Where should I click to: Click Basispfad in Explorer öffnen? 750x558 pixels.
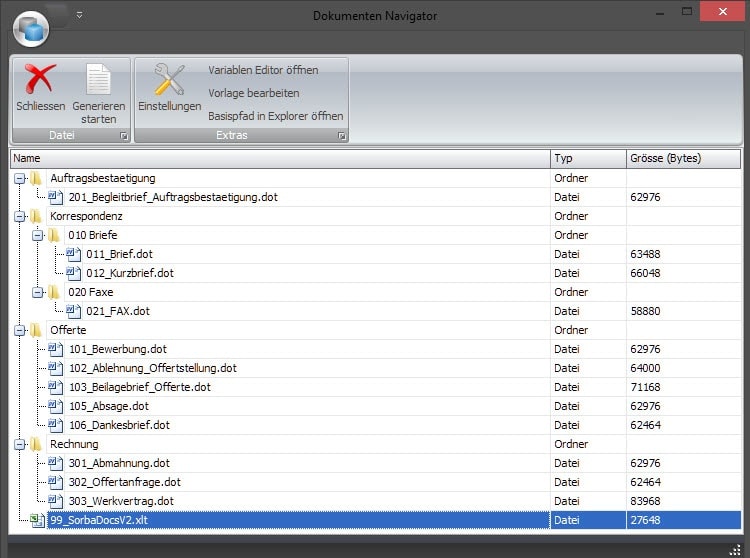pos(276,116)
